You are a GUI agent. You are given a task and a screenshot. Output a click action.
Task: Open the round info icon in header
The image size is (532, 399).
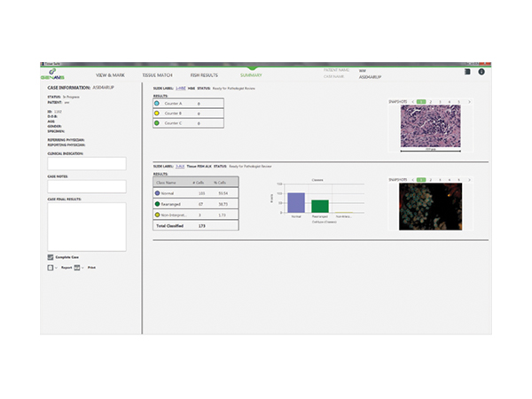coord(481,72)
